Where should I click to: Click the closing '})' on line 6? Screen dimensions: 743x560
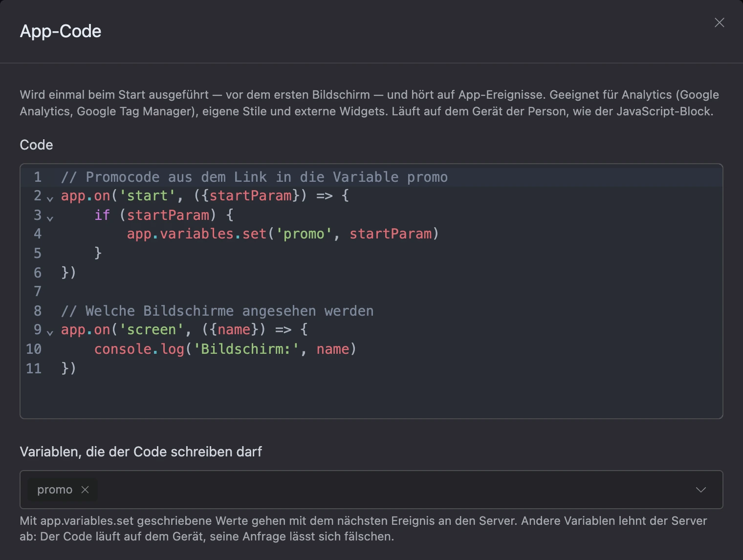pyautogui.click(x=68, y=272)
